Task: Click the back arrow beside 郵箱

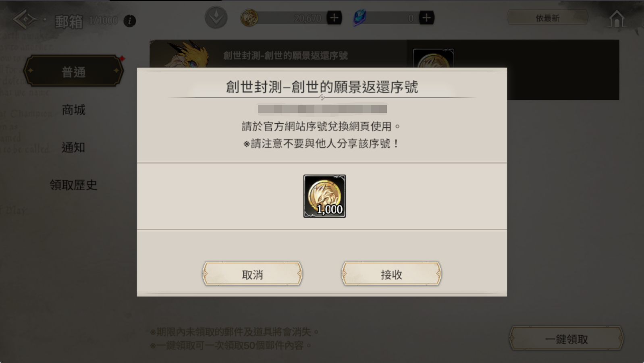Action: tap(25, 19)
